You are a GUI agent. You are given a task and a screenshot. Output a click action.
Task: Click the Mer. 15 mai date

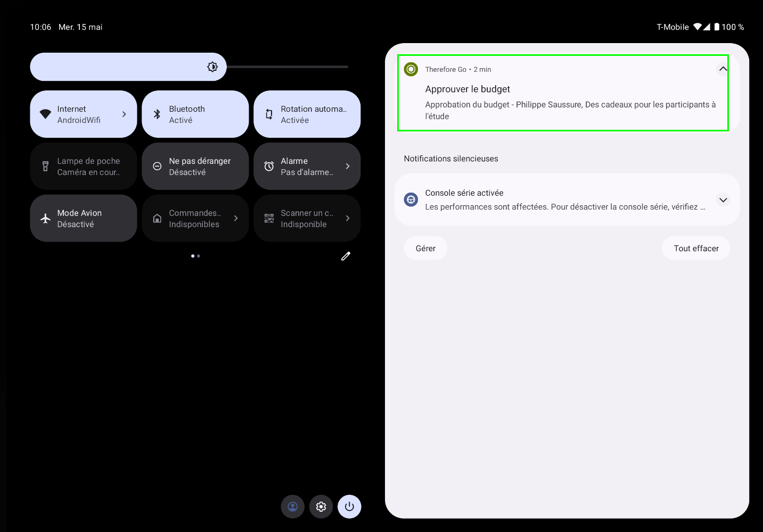pyautogui.click(x=80, y=27)
